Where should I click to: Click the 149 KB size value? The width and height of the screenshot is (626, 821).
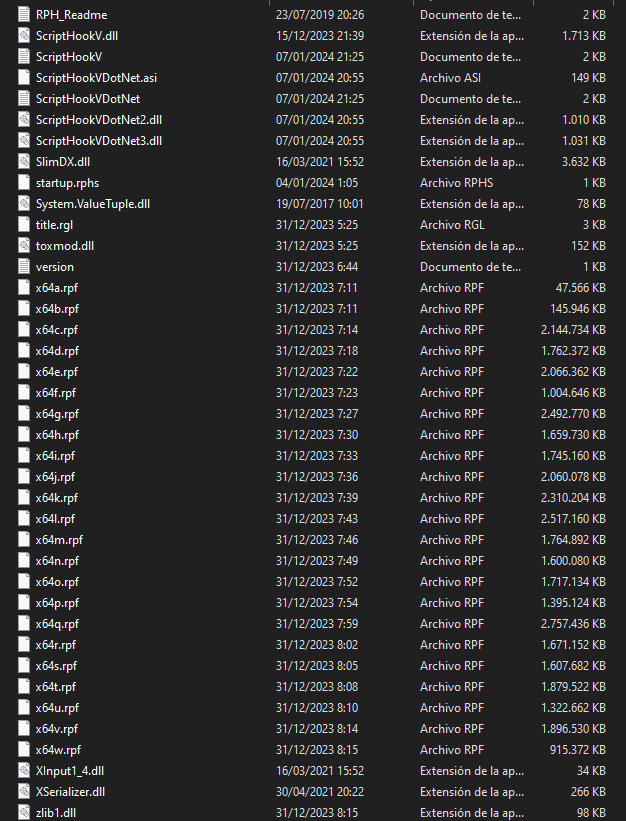(x=588, y=77)
